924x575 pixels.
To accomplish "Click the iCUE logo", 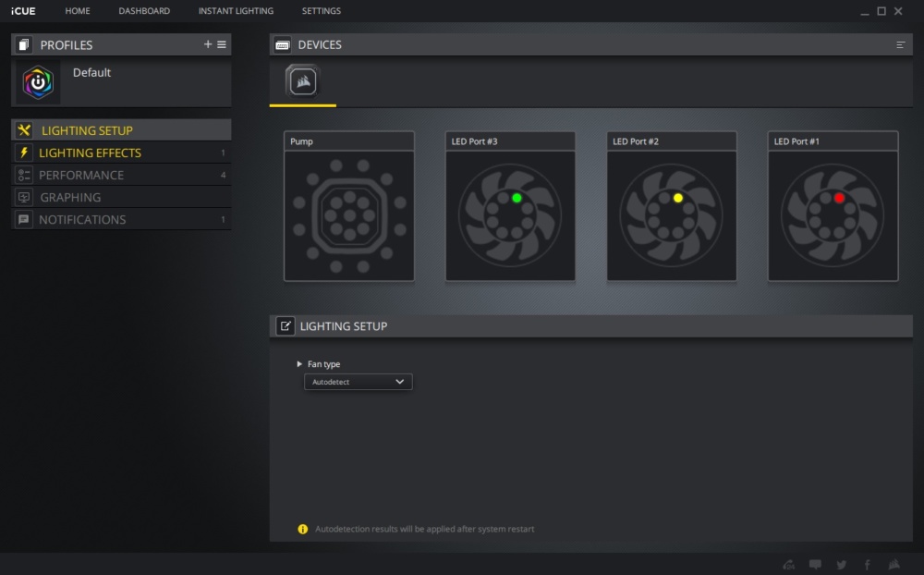I will pyautogui.click(x=23, y=10).
